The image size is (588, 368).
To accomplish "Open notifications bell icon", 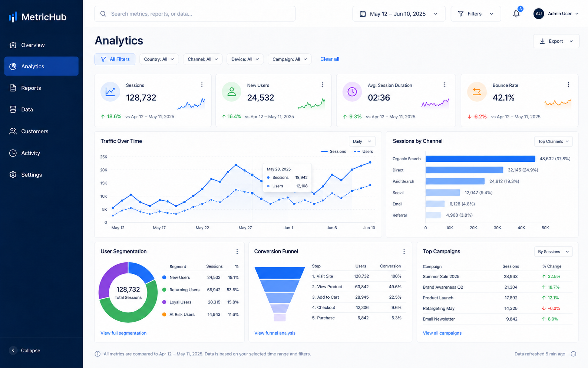I will point(516,14).
